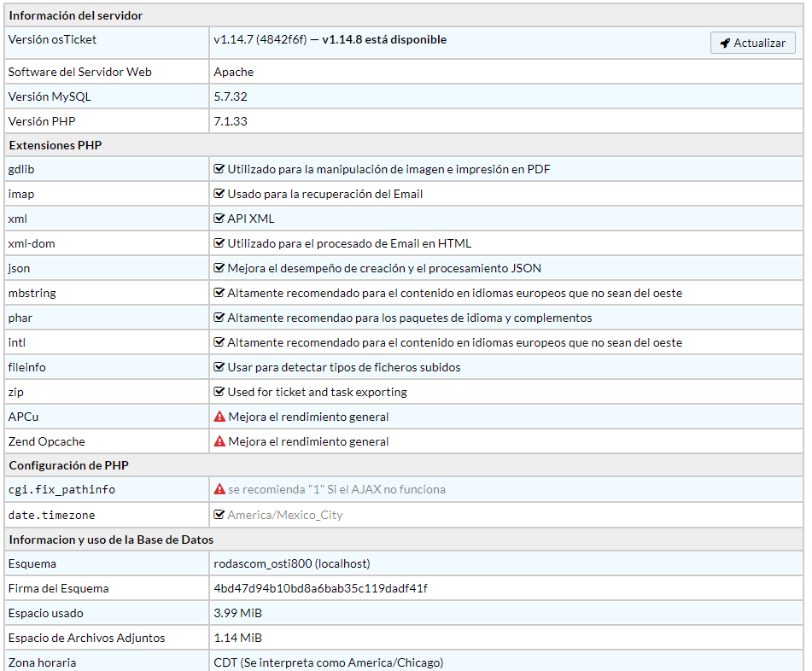The width and height of the screenshot is (812, 671).
Task: Click the Zend Opcache warning triangle icon
Action: click(x=219, y=441)
